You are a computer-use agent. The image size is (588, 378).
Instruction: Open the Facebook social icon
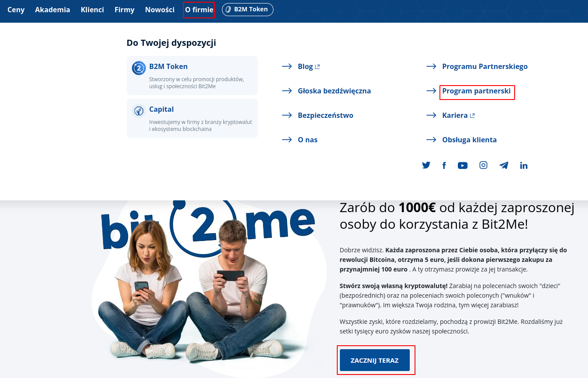click(444, 165)
